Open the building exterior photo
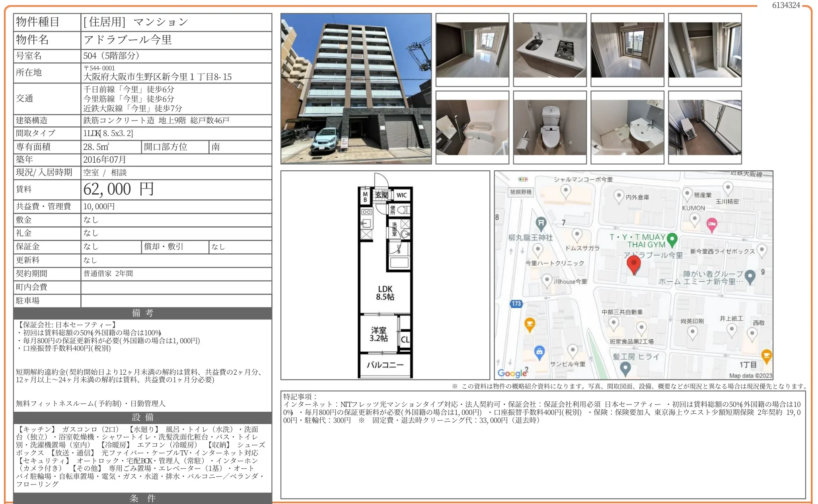 (356, 89)
